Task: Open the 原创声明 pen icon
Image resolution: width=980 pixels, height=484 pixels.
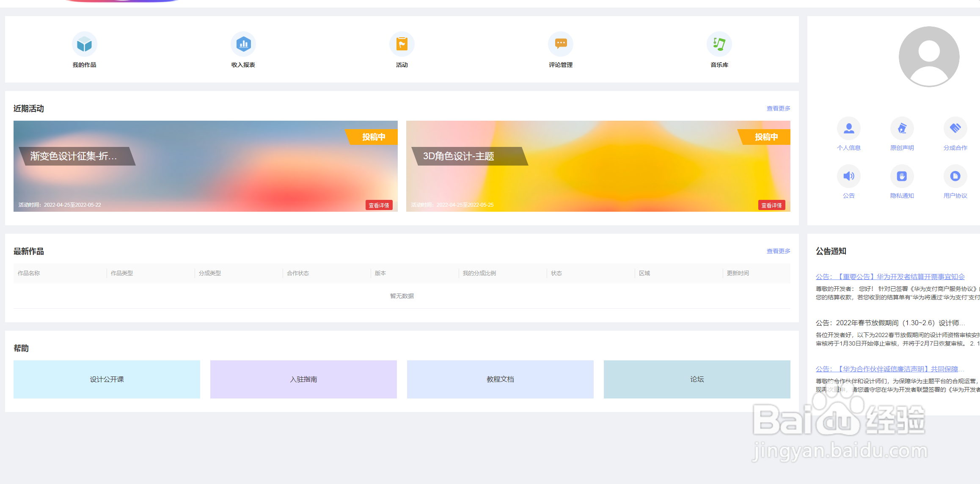Action: 902,128
